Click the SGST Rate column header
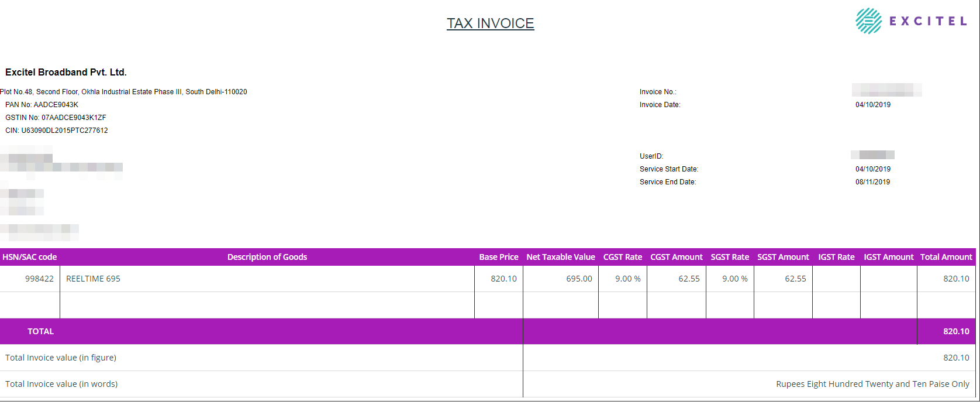 (x=730, y=257)
